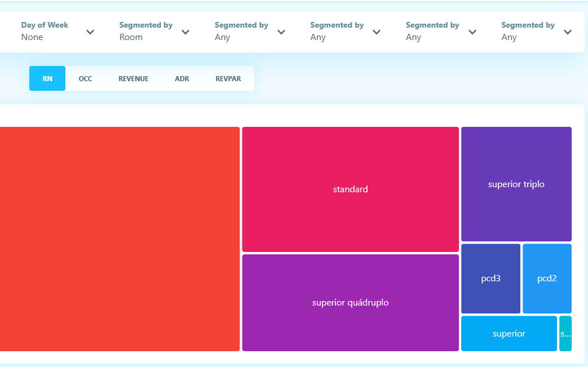The width and height of the screenshot is (588, 367).
Task: Open Segmented by Room dropdown
Action: pyautogui.click(x=154, y=32)
